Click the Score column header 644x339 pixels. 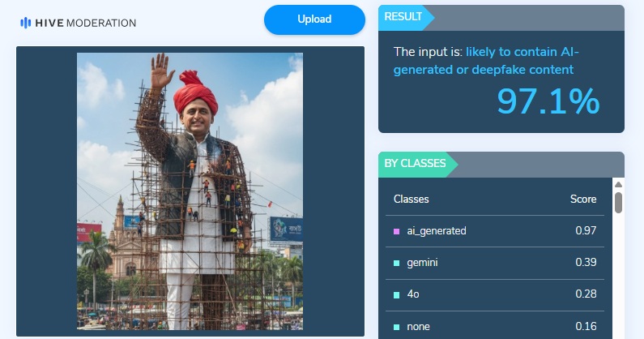pyautogui.click(x=583, y=200)
